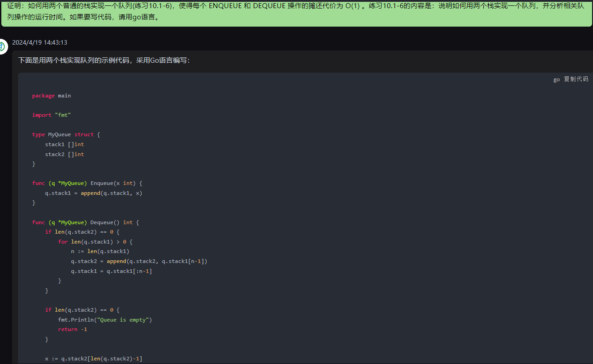Click the line q.stack1 = q.stack1[:n-1]
The width and height of the screenshot is (593, 364).
tap(111, 271)
